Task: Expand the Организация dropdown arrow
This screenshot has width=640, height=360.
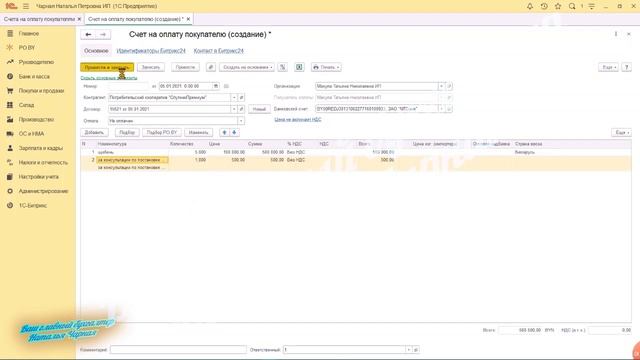Action: [x=441, y=86]
